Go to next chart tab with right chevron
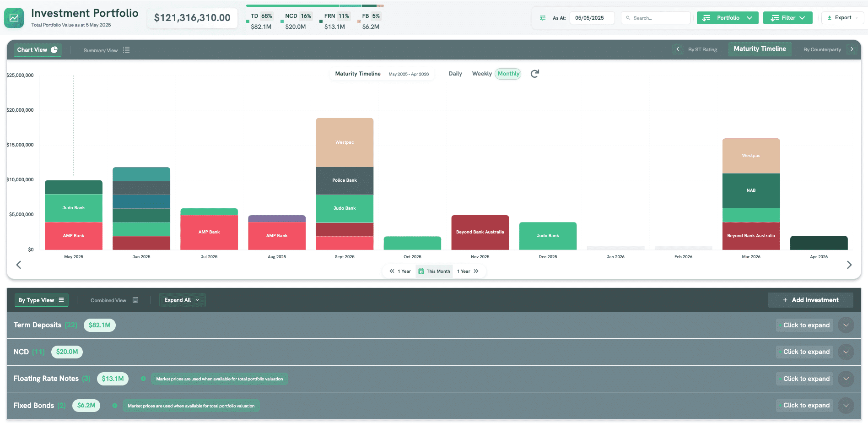Screen dimensions: 868x423 tap(852, 49)
